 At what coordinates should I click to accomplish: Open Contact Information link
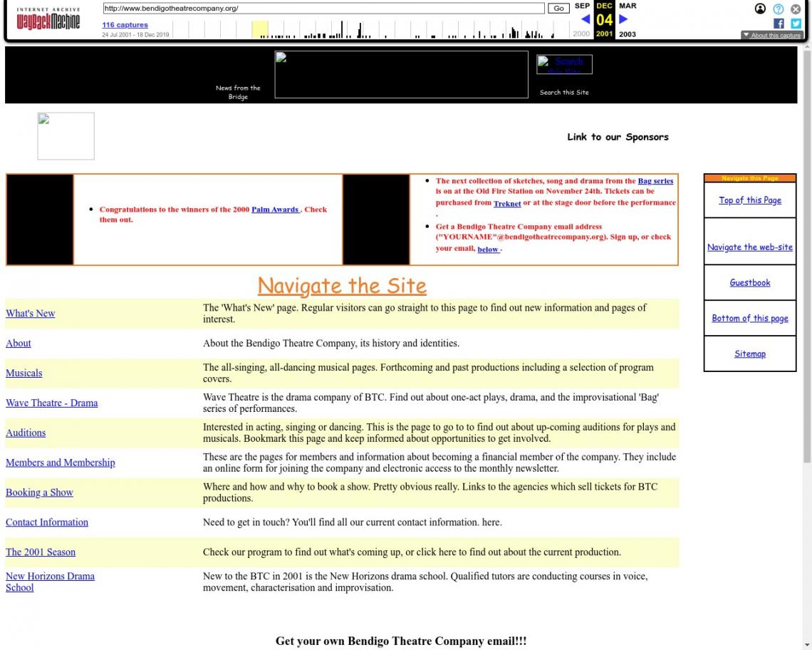46,522
